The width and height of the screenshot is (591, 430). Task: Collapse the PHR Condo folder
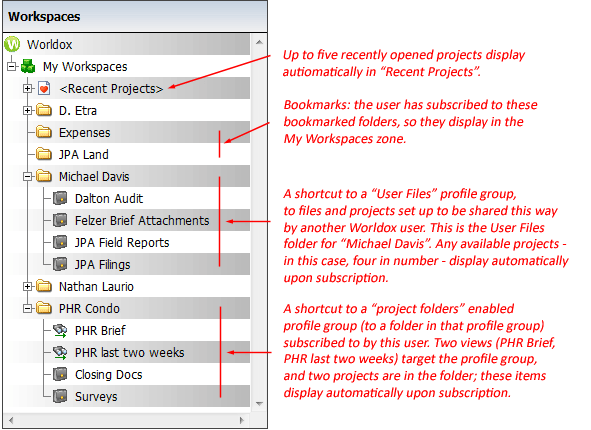click(27, 309)
